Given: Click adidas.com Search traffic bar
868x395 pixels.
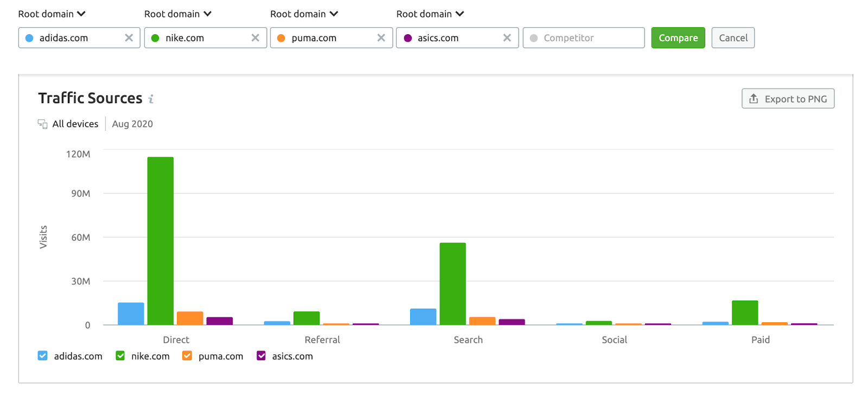Looking at the screenshot, I should point(423,317).
